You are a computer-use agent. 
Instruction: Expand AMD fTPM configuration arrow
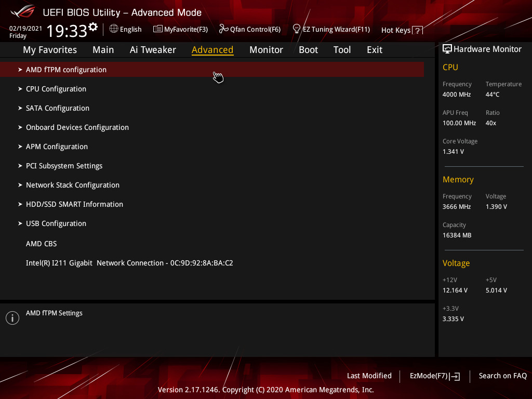[x=20, y=70]
